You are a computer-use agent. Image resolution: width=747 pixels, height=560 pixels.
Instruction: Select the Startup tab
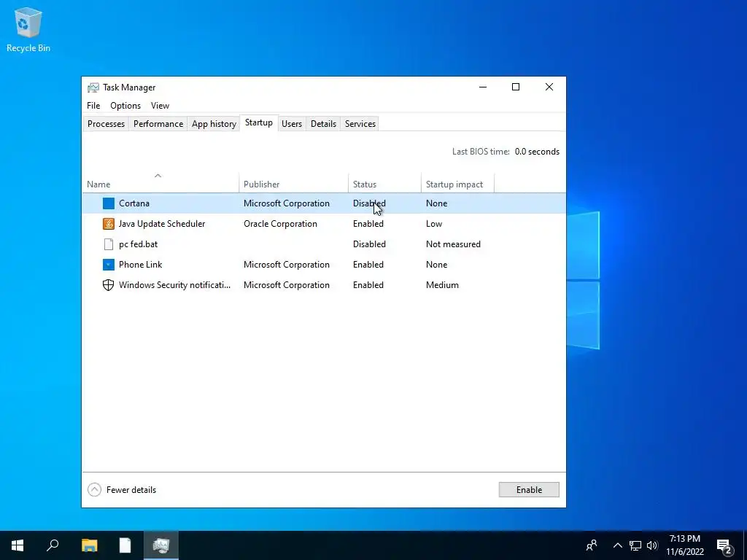click(259, 122)
